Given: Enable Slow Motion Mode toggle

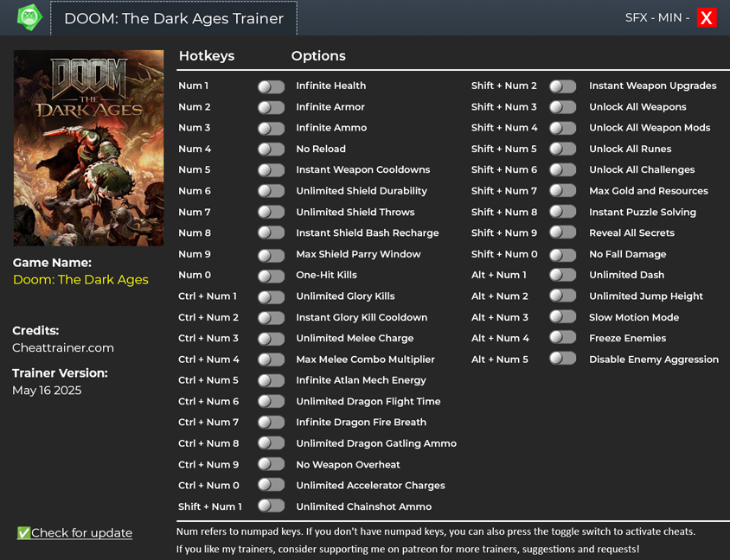Looking at the screenshot, I should click(x=563, y=317).
